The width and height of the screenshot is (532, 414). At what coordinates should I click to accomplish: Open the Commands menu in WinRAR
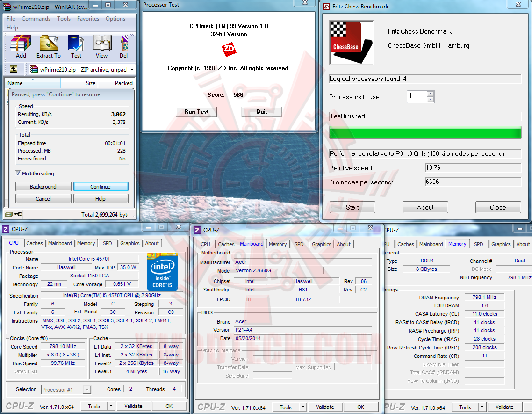[36, 19]
